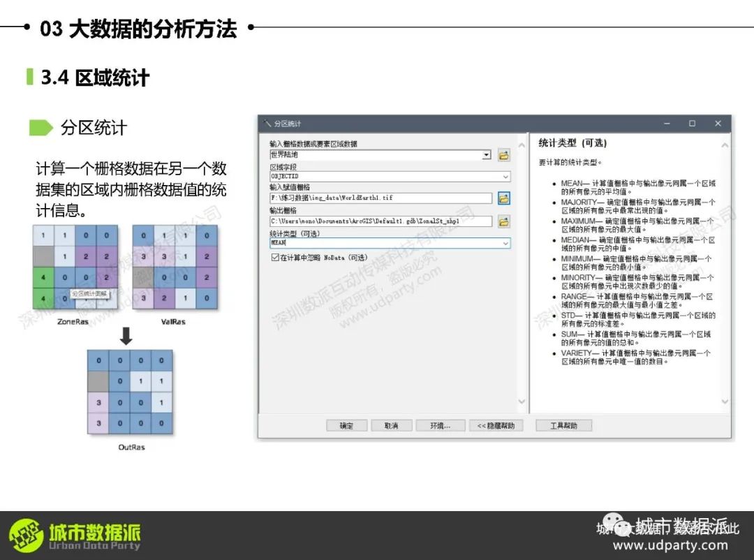Click the 3.4 区域统计 heading
This screenshot has height=560, width=754.
pos(95,78)
